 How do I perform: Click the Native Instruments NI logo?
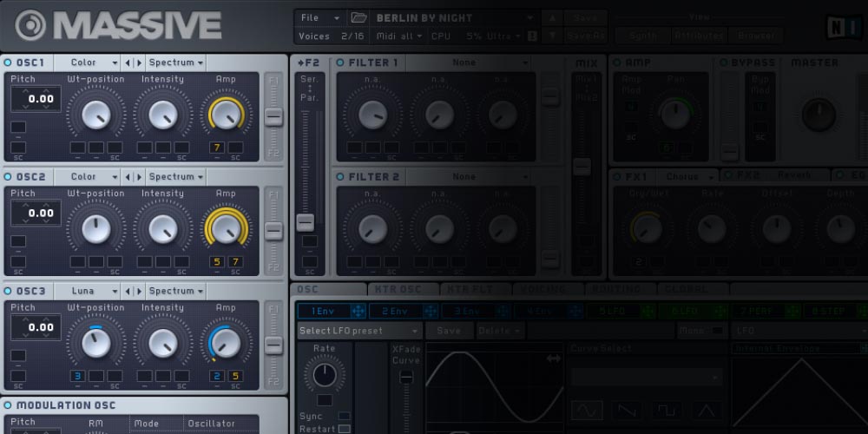pos(843,27)
